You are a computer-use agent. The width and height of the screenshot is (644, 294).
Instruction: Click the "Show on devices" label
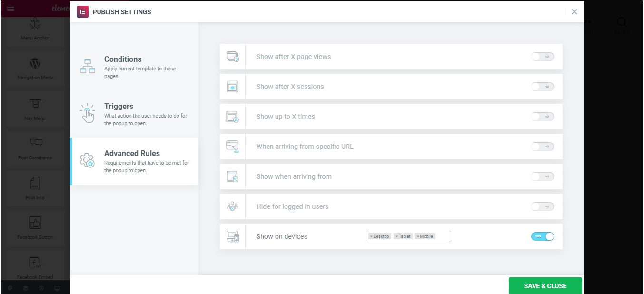[x=282, y=236]
